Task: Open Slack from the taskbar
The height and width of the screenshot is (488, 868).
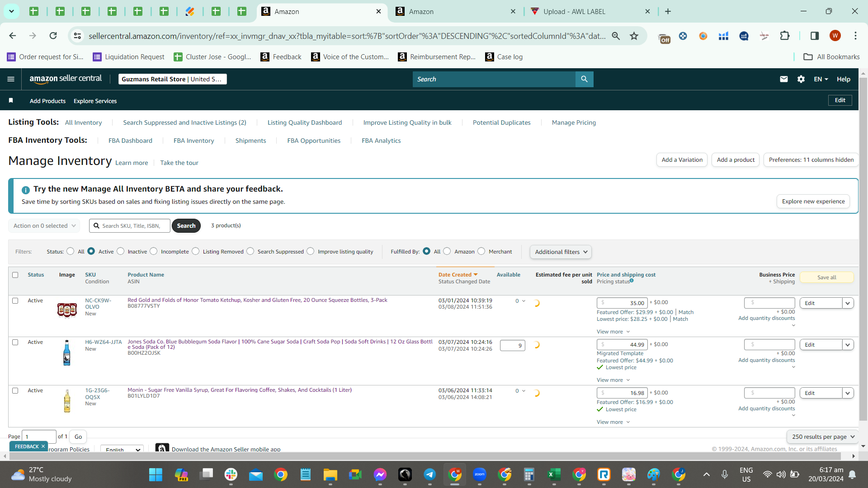Action: click(x=231, y=474)
